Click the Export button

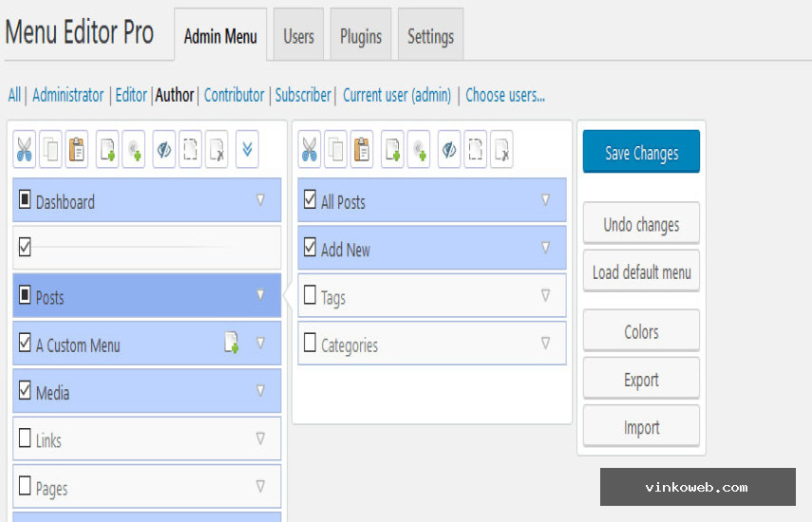(x=641, y=378)
